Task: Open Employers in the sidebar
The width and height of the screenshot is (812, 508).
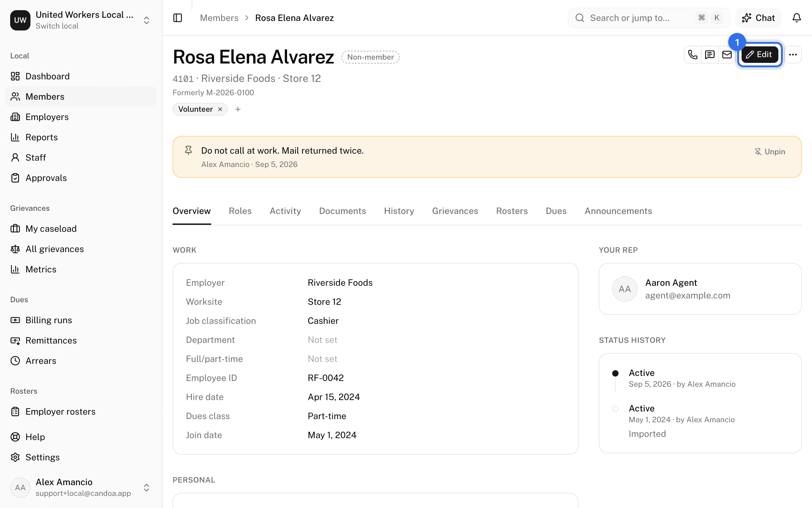Action: [x=81, y=117]
